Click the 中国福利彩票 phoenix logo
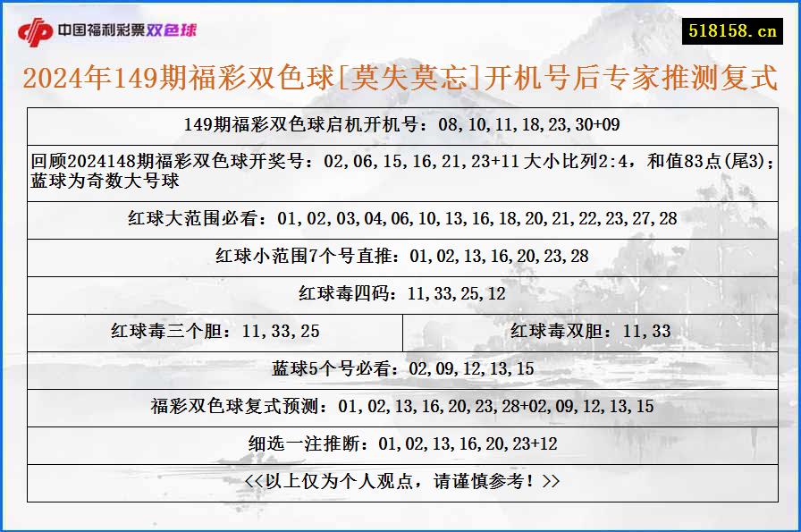Image resolution: width=801 pixels, height=532 pixels. point(37,28)
